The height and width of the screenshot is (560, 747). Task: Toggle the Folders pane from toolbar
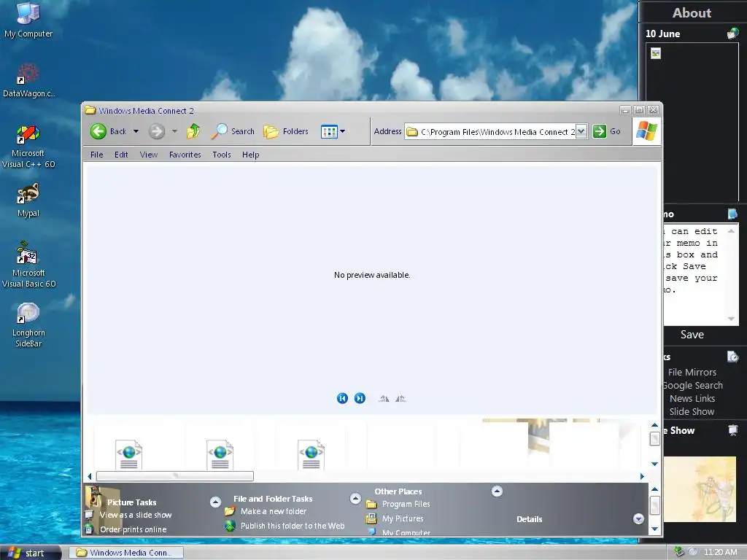pos(286,131)
